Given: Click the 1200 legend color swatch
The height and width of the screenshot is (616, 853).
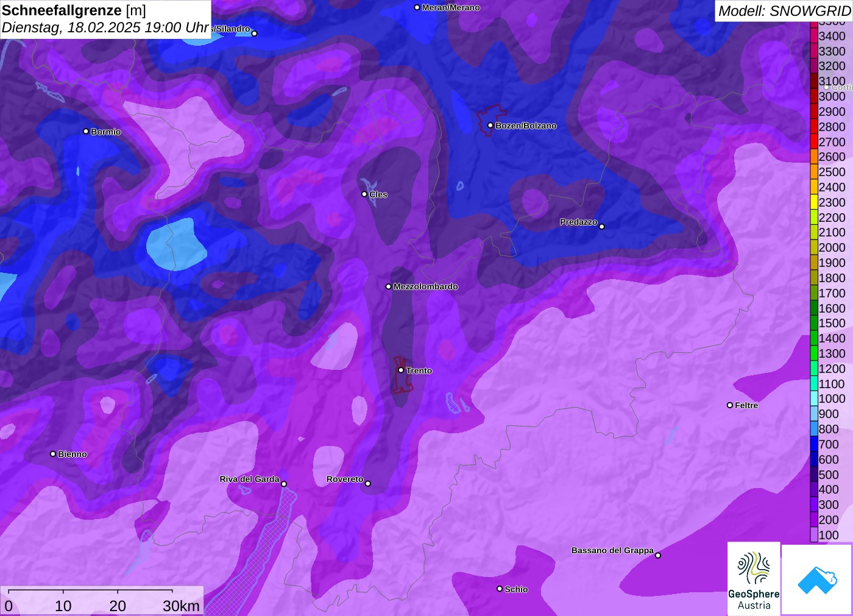Looking at the screenshot, I should (814, 369).
